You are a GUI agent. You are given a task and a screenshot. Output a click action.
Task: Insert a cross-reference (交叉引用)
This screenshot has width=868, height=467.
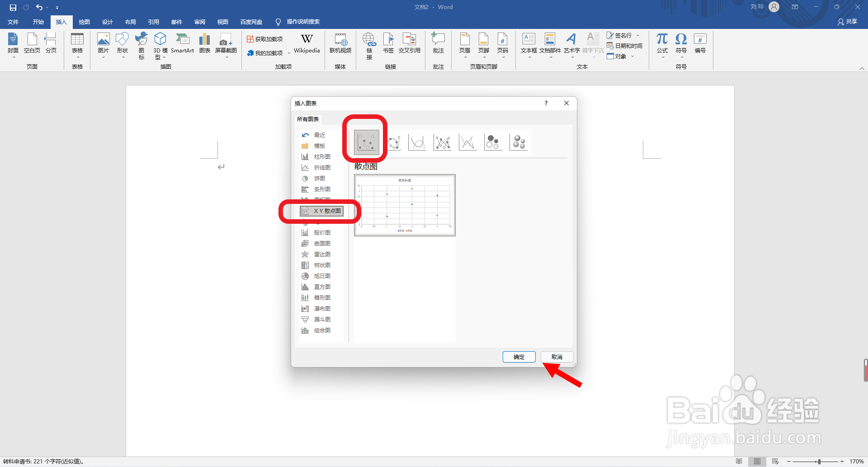click(x=410, y=43)
